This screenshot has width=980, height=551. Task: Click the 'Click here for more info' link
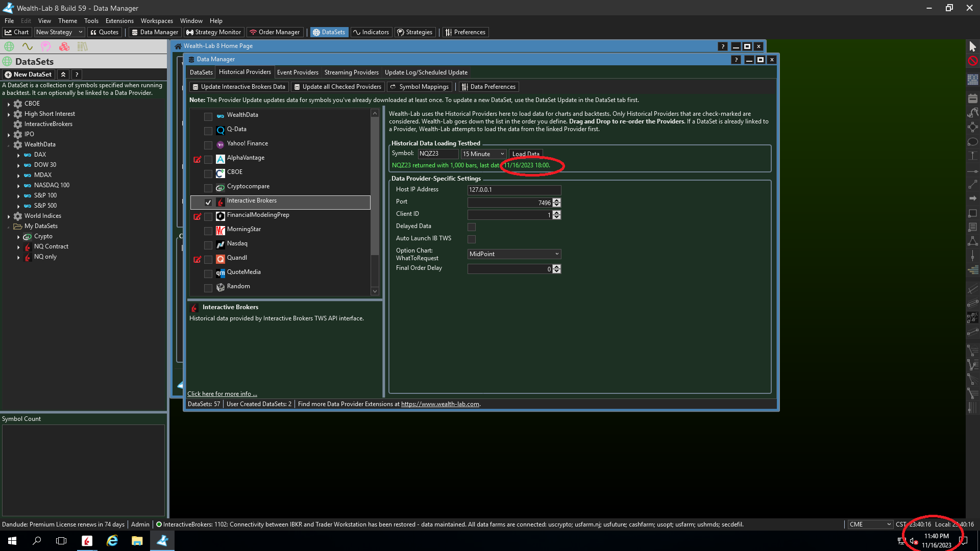222,394
